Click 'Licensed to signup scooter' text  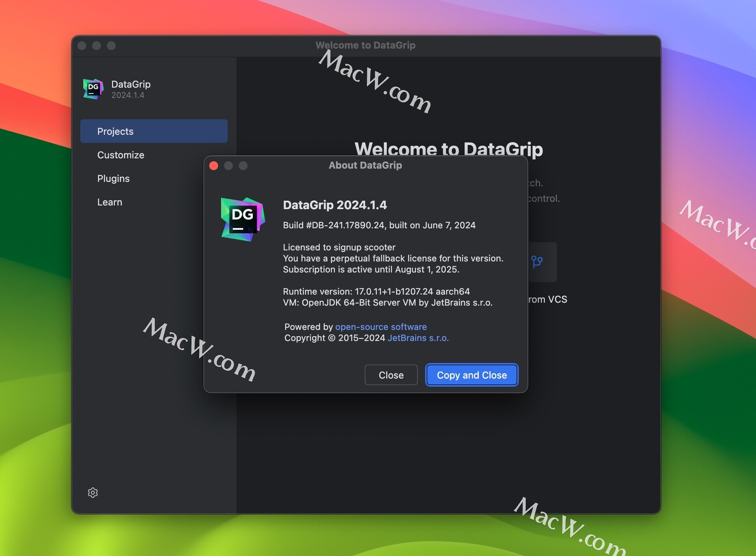(x=339, y=247)
